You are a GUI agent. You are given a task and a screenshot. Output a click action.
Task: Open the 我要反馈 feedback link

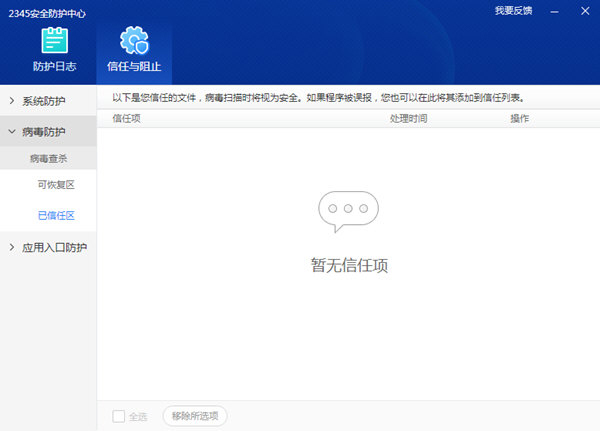(513, 10)
